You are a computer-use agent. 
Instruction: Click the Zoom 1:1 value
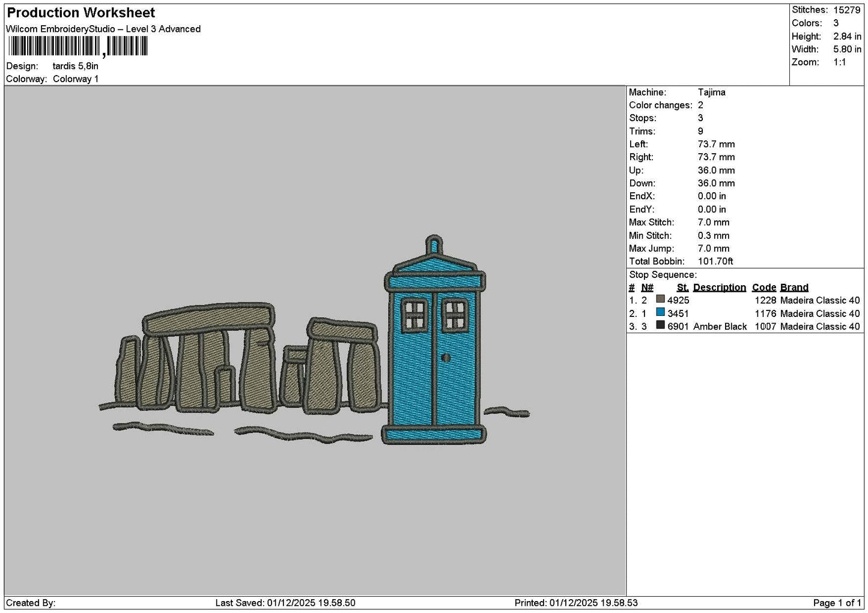coord(839,62)
